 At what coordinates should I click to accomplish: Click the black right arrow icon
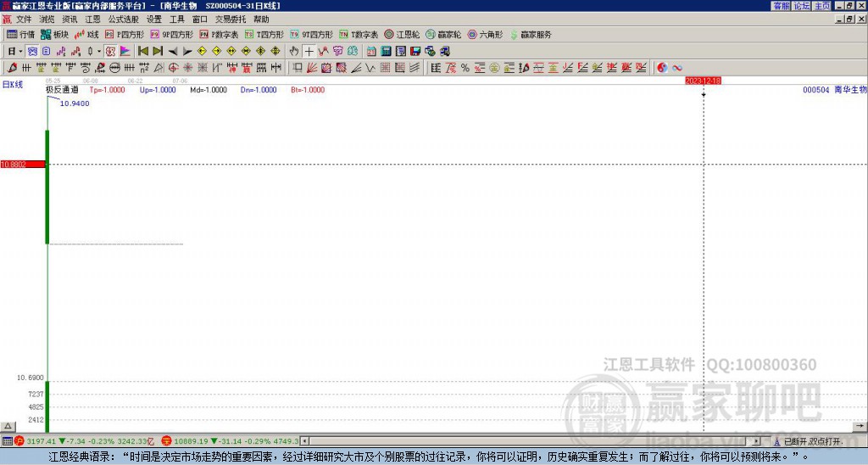click(x=187, y=51)
